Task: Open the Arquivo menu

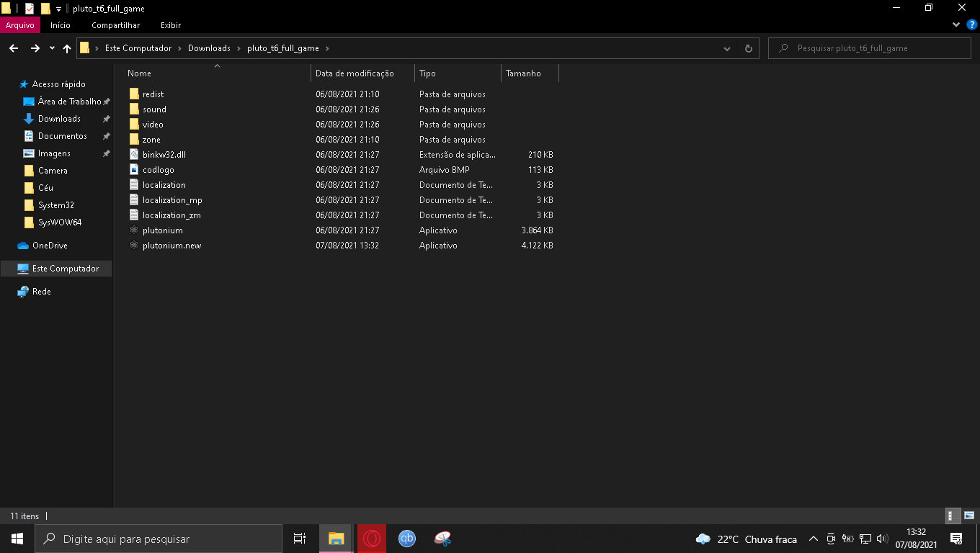Action: click(x=20, y=25)
